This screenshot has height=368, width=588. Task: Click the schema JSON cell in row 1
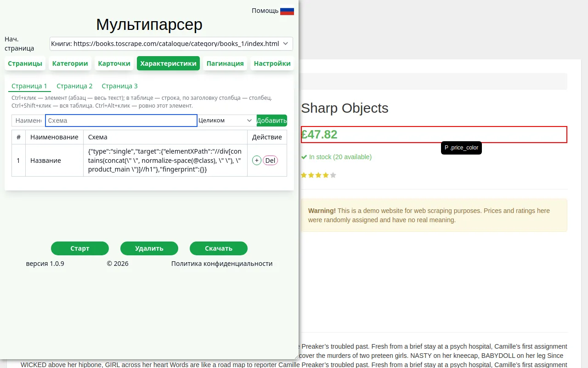(165, 161)
